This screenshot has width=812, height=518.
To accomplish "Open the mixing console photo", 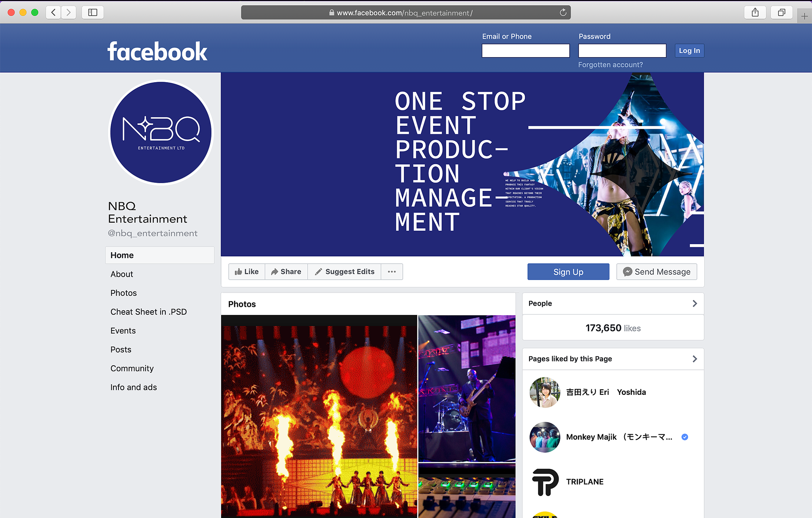I will (x=467, y=491).
